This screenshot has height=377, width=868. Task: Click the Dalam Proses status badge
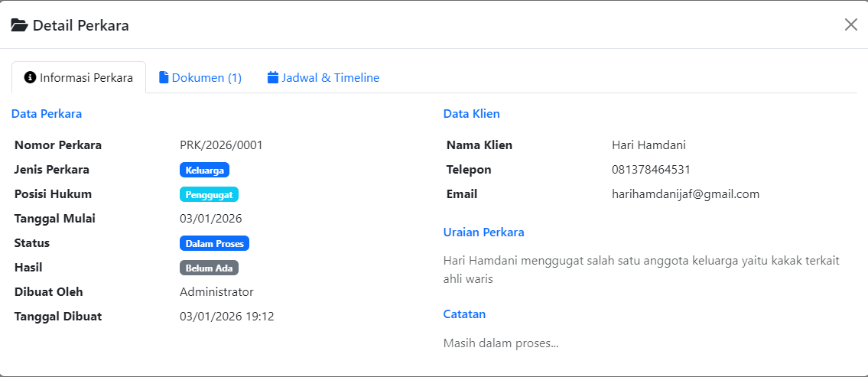pos(214,243)
